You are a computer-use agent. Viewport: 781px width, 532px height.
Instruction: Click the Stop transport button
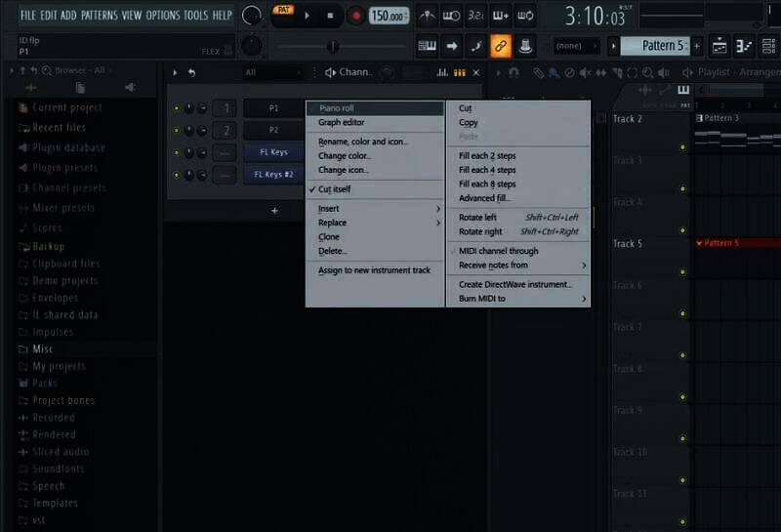coord(330,16)
